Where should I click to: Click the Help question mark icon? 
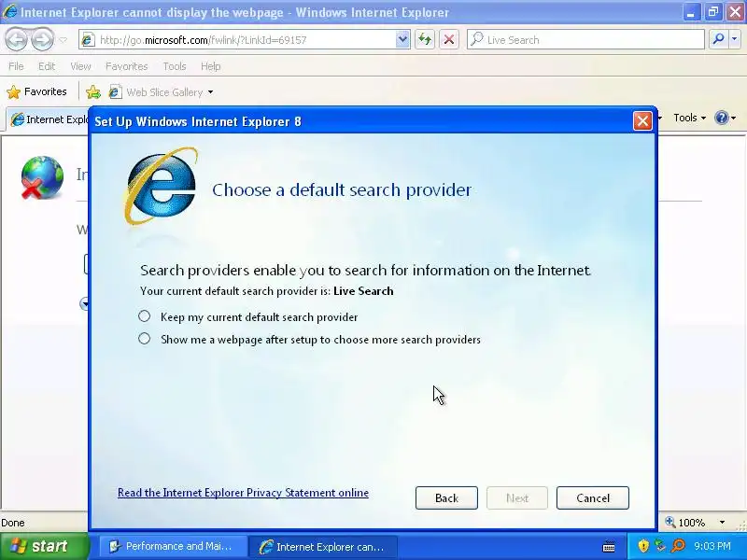point(721,118)
